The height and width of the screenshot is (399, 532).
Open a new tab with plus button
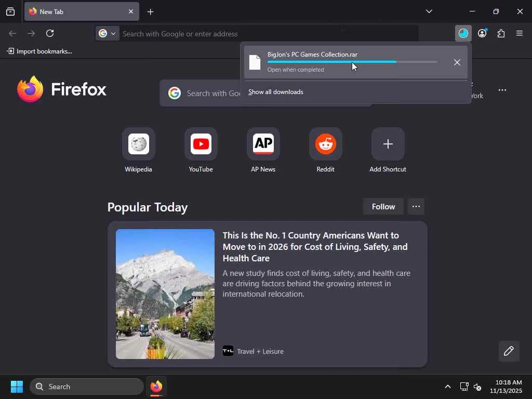[150, 12]
